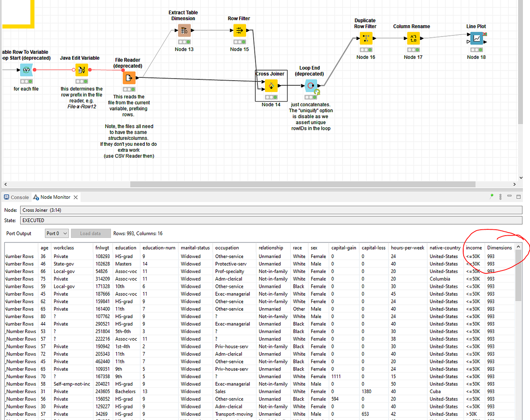The width and height of the screenshot is (530, 420).
Task: Select the Table Row To Variable Loop Start node
Action: (26, 70)
